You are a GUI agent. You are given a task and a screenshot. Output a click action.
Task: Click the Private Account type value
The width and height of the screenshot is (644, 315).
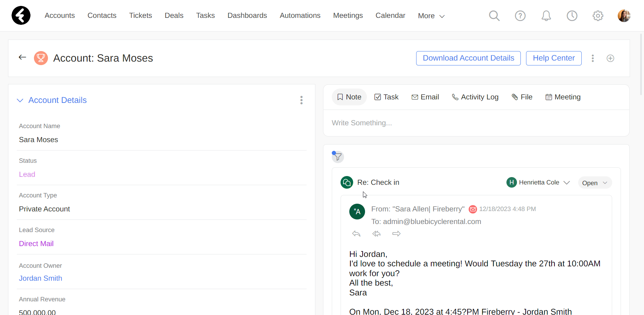[44, 209]
